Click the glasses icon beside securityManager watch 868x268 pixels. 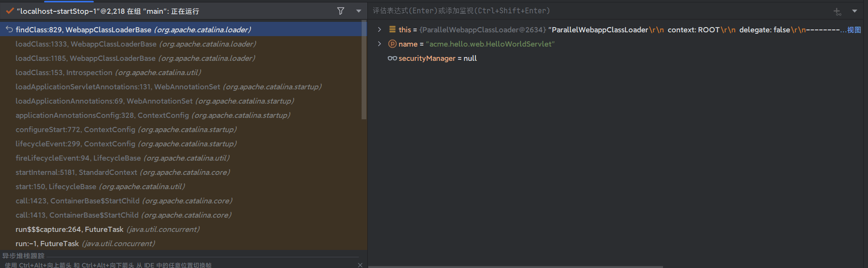point(392,58)
